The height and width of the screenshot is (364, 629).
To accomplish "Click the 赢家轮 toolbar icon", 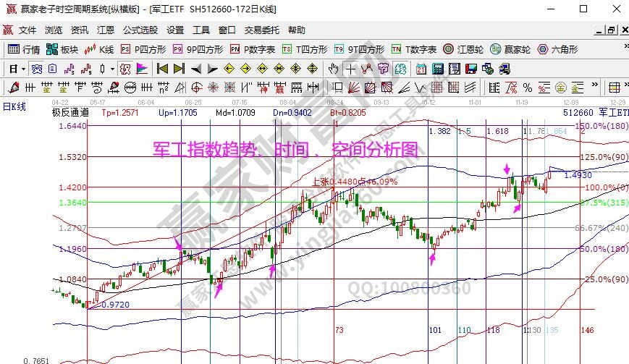I will [x=510, y=49].
